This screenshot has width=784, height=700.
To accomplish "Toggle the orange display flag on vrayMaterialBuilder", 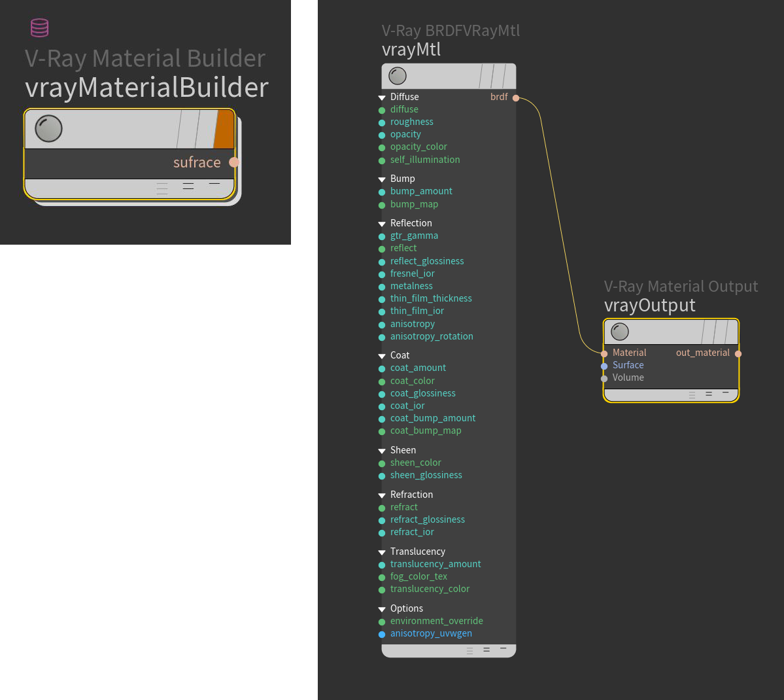I will (224, 129).
